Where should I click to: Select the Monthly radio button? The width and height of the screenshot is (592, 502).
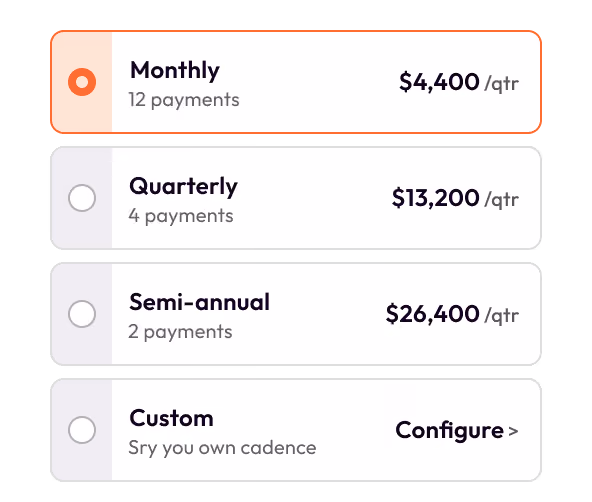(82, 82)
